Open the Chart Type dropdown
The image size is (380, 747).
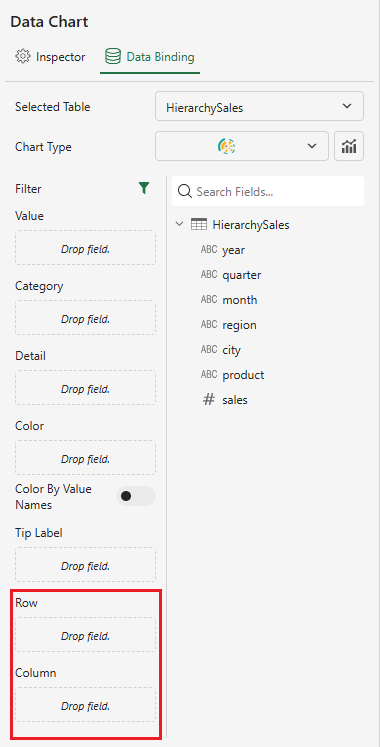(x=242, y=146)
